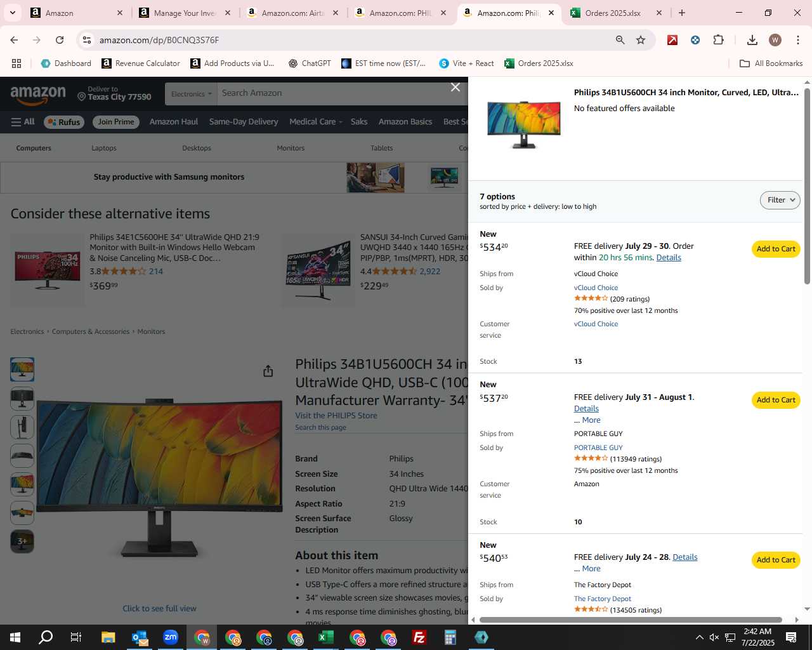
Task: Open the tab search dropdown arrow
Action: click(x=12, y=13)
